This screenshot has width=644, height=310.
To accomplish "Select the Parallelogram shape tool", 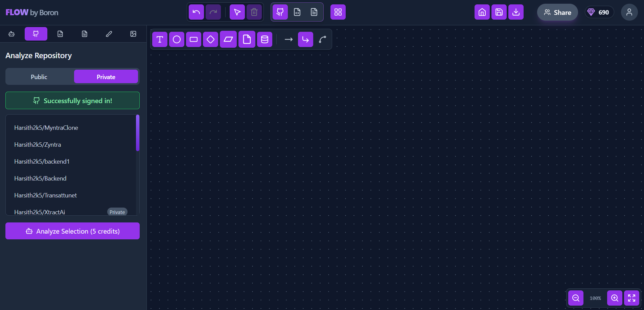I will pyautogui.click(x=228, y=39).
